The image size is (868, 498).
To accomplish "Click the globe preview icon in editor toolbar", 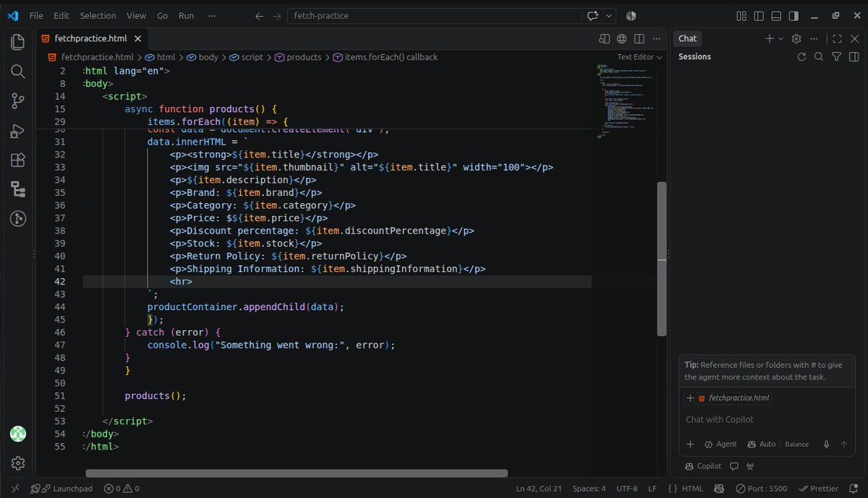I will (622, 38).
